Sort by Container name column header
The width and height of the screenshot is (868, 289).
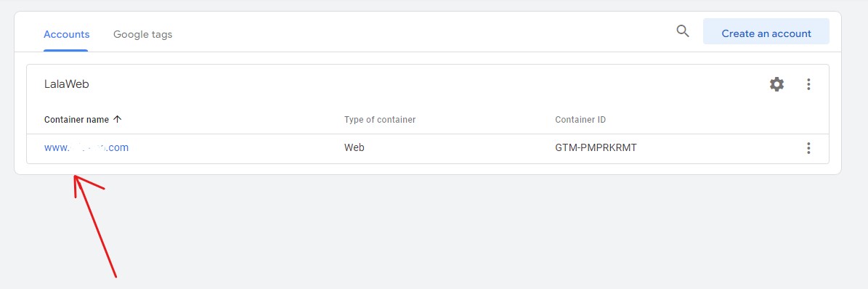coord(76,119)
